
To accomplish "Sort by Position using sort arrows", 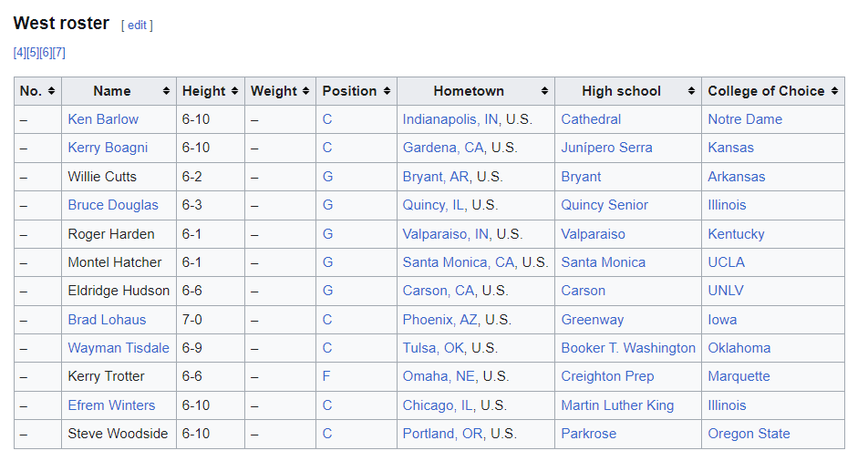I will [x=387, y=91].
